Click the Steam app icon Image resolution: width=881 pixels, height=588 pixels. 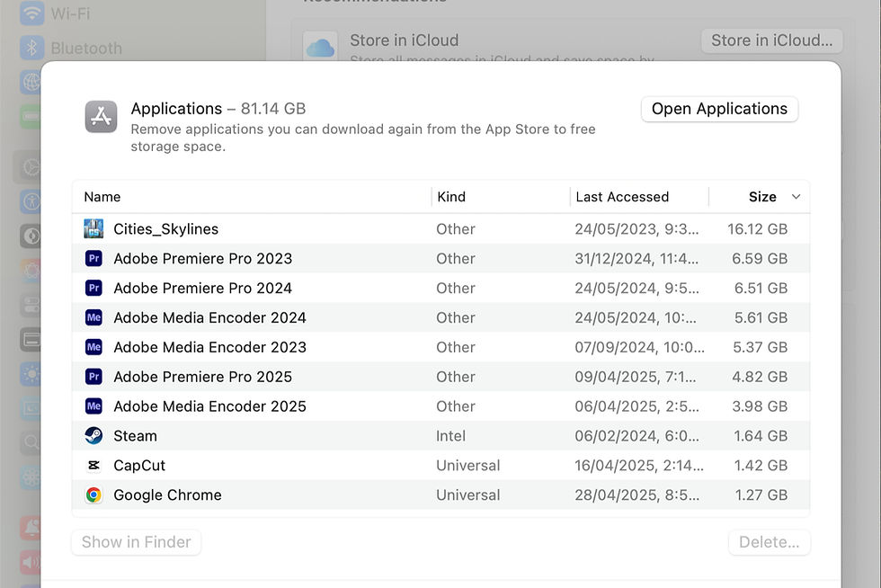pyautogui.click(x=93, y=436)
